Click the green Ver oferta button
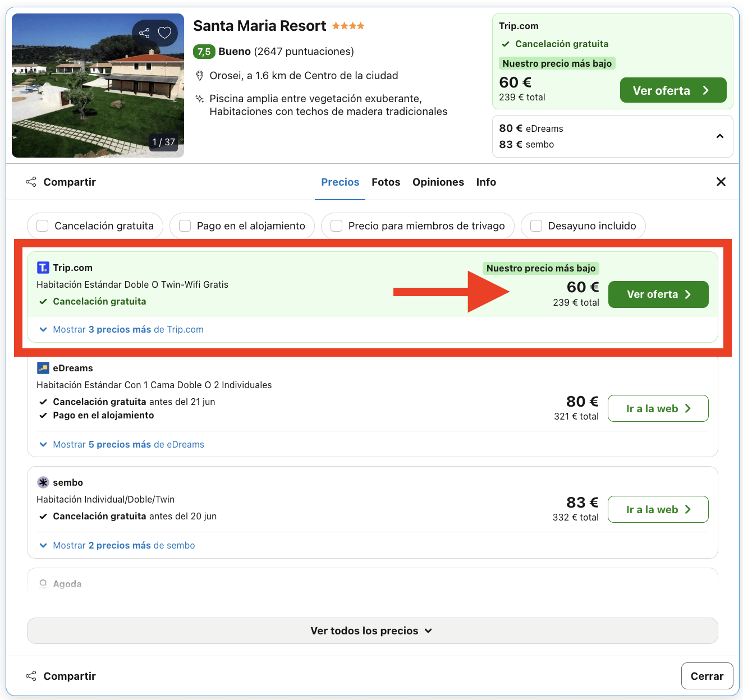The width and height of the screenshot is (743, 700). pos(658,294)
